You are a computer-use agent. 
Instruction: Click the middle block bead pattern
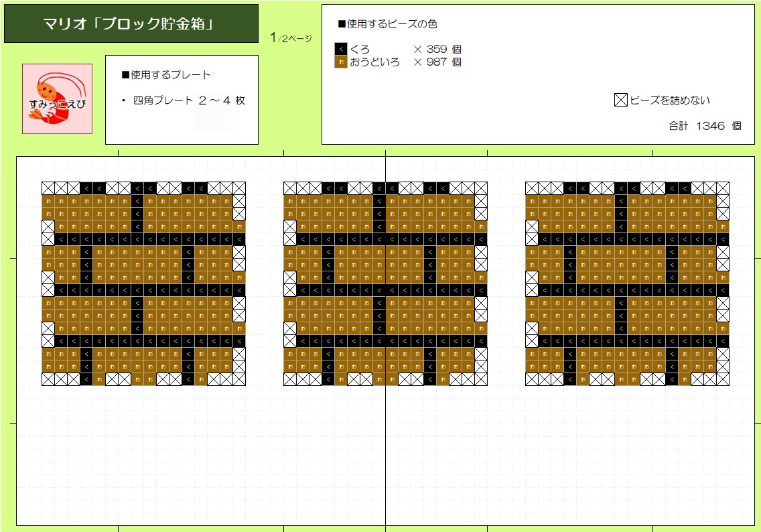[385, 284]
